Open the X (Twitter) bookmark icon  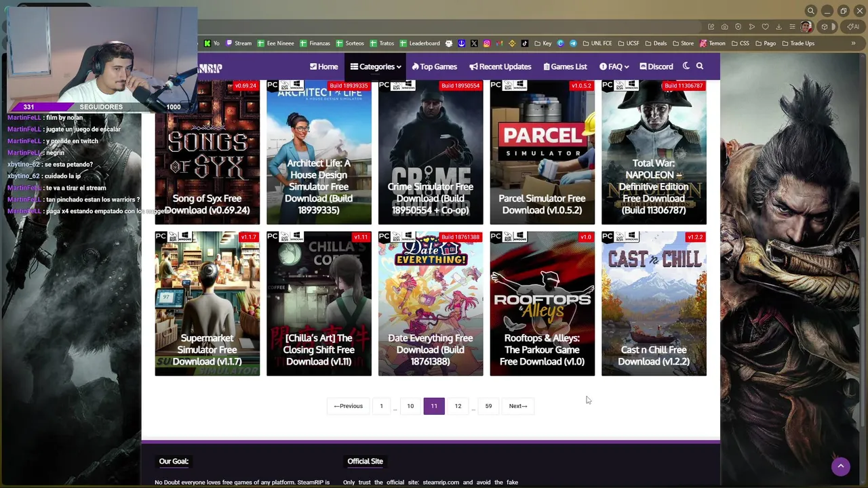coord(474,43)
